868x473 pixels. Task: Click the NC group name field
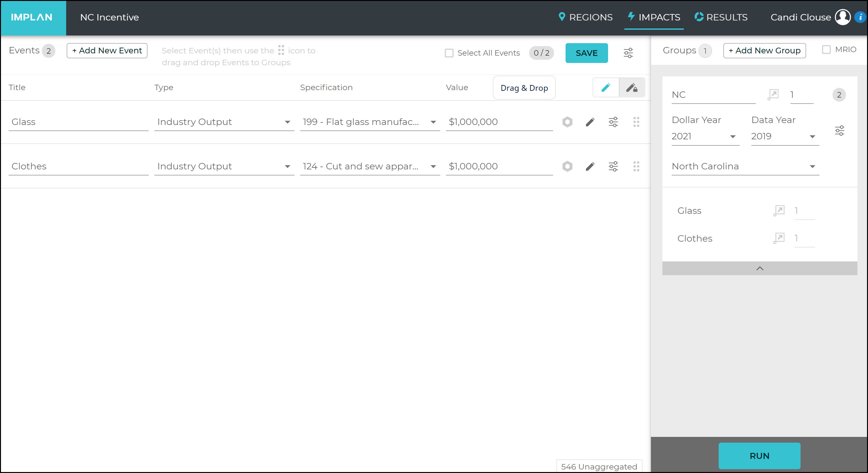tap(713, 95)
